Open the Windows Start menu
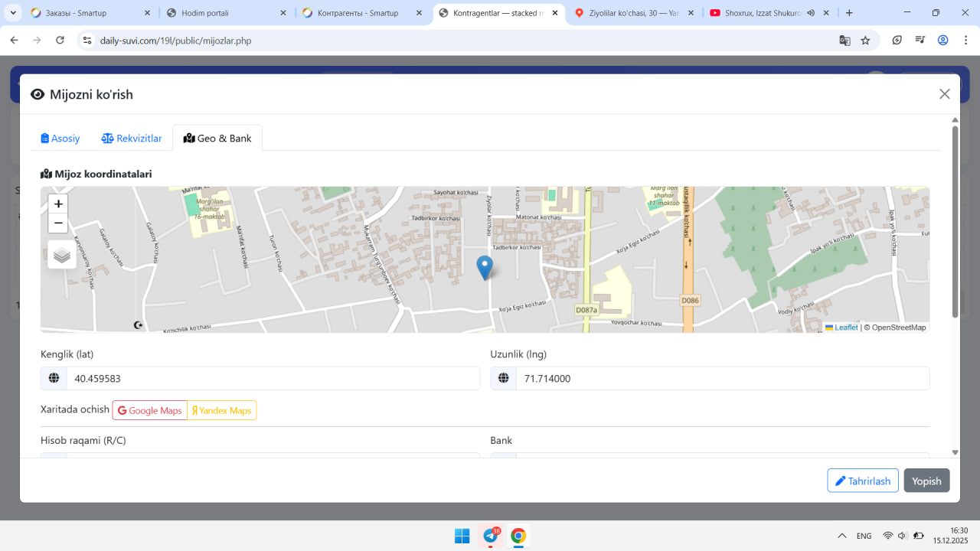980x551 pixels. [x=462, y=536]
